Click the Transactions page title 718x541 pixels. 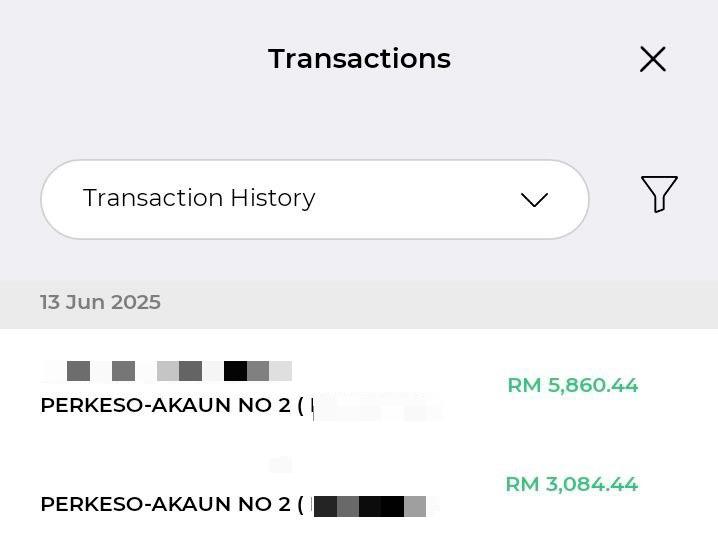coord(359,59)
